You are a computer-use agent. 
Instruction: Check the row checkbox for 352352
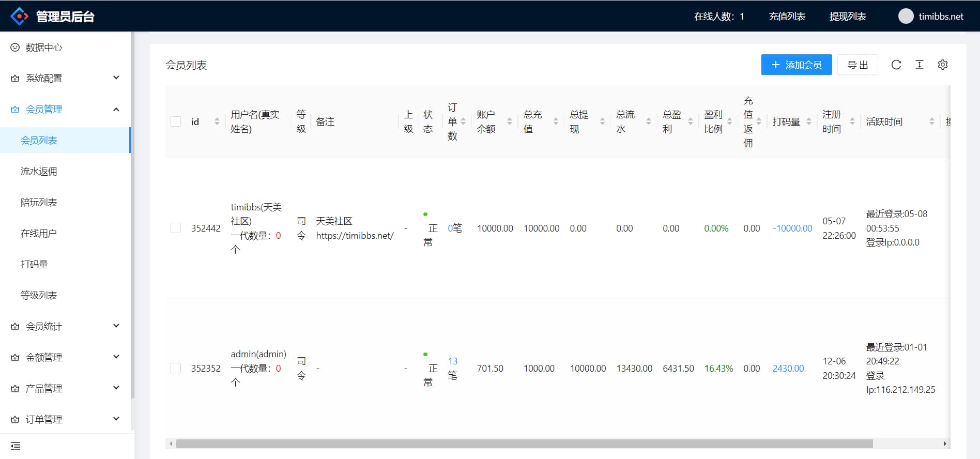click(176, 368)
